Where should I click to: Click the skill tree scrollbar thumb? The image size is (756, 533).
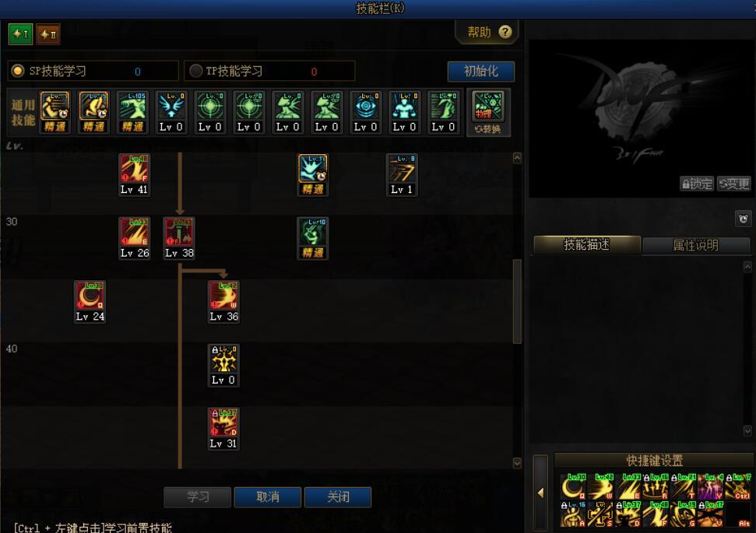[x=517, y=301]
